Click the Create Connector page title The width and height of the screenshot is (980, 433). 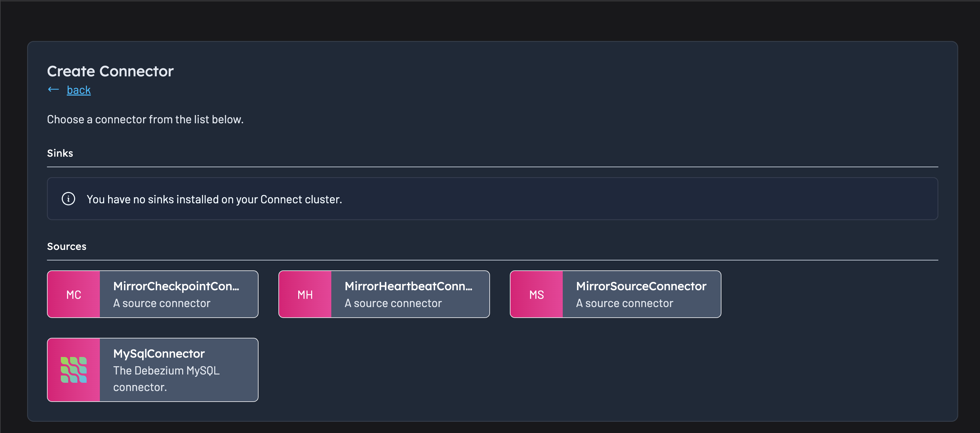[110, 71]
